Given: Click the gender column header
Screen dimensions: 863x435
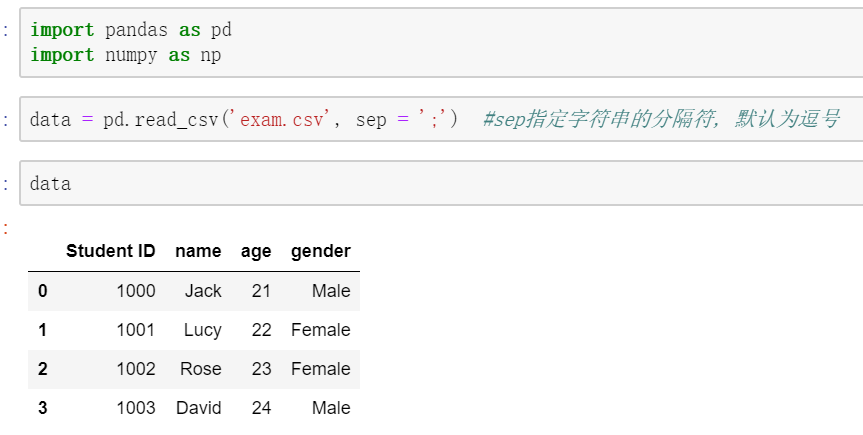Looking at the screenshot, I should point(321,252).
